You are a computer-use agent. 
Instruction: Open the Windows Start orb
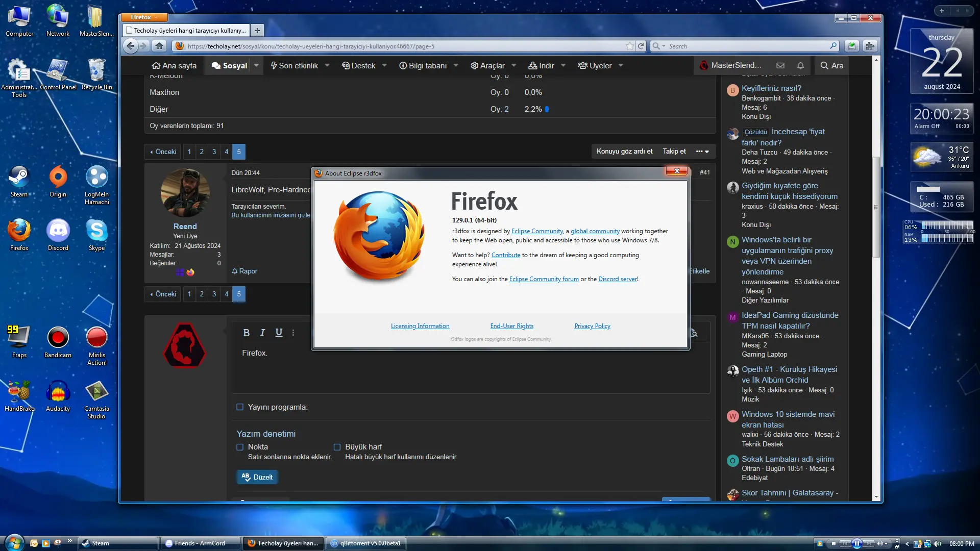tap(14, 542)
